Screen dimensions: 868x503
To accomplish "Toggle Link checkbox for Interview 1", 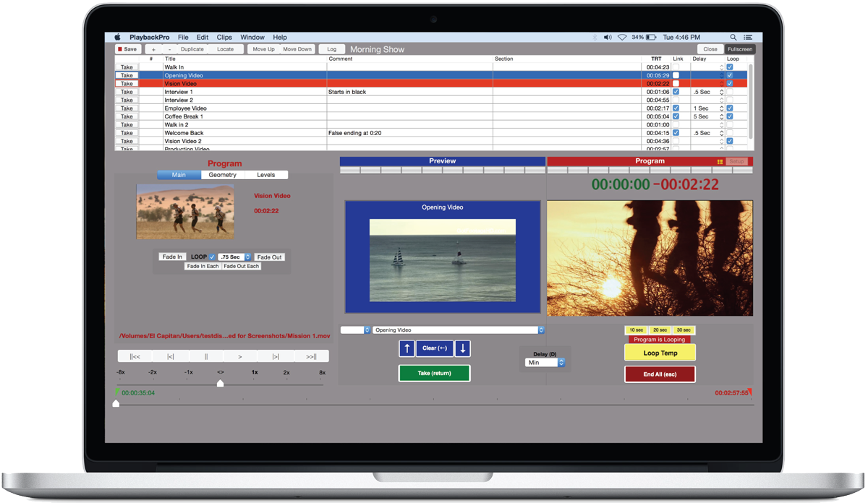I will [676, 92].
